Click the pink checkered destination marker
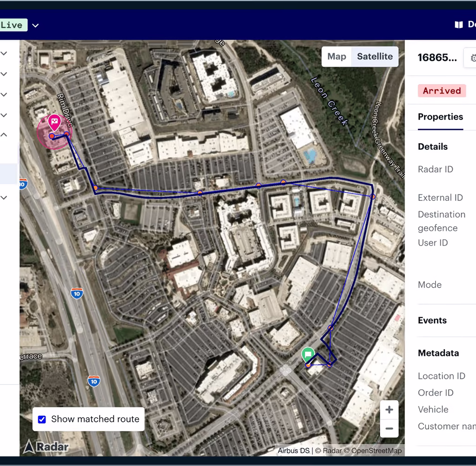 pos(54,122)
